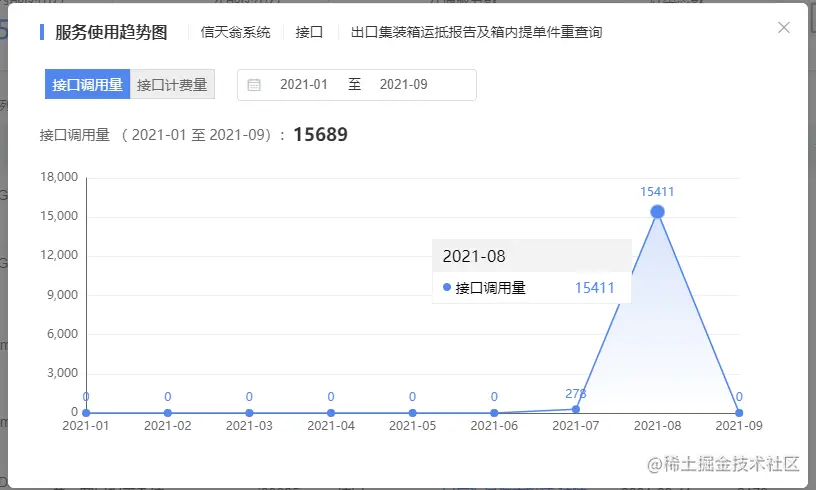
Task: Click the 2021-01 x-axis label
Action: (x=86, y=426)
